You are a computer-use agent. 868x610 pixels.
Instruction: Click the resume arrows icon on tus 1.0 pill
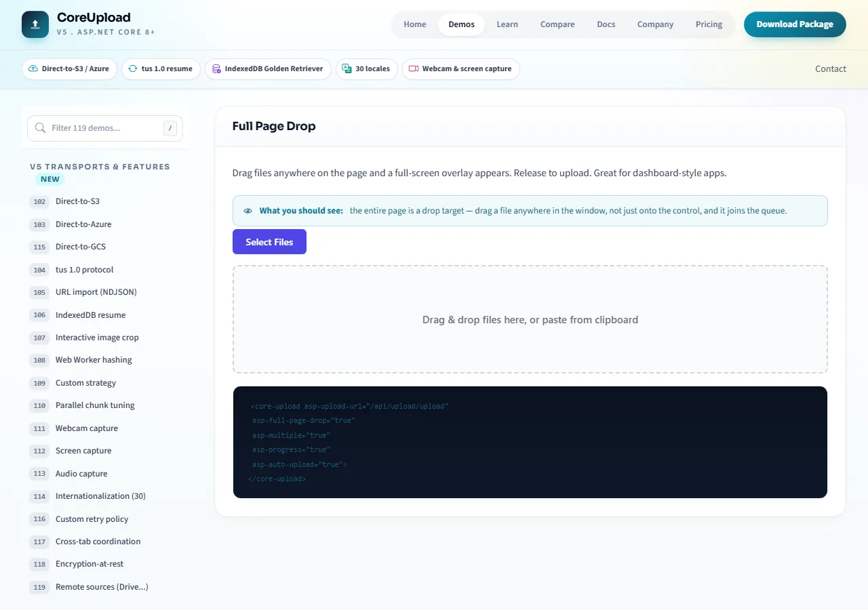[x=133, y=68]
